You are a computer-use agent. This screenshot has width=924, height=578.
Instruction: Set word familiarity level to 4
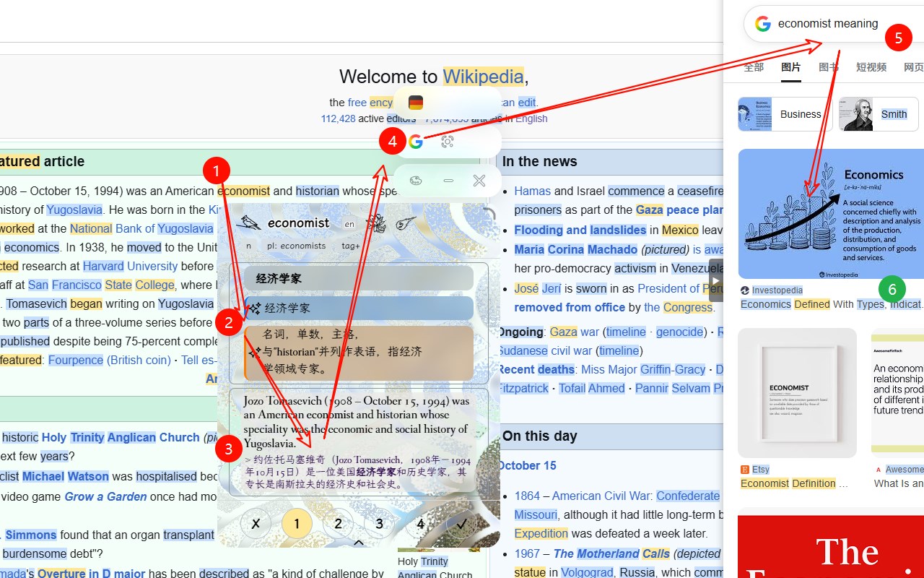click(421, 524)
